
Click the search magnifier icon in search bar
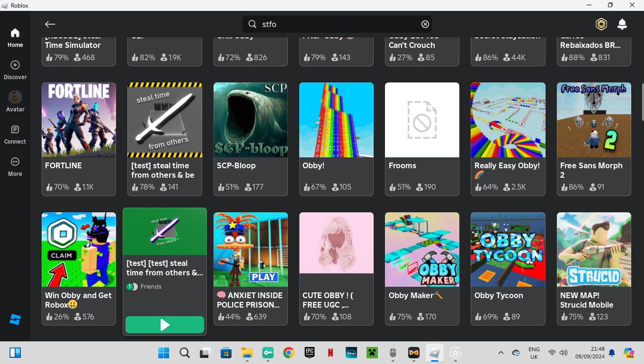tap(252, 24)
